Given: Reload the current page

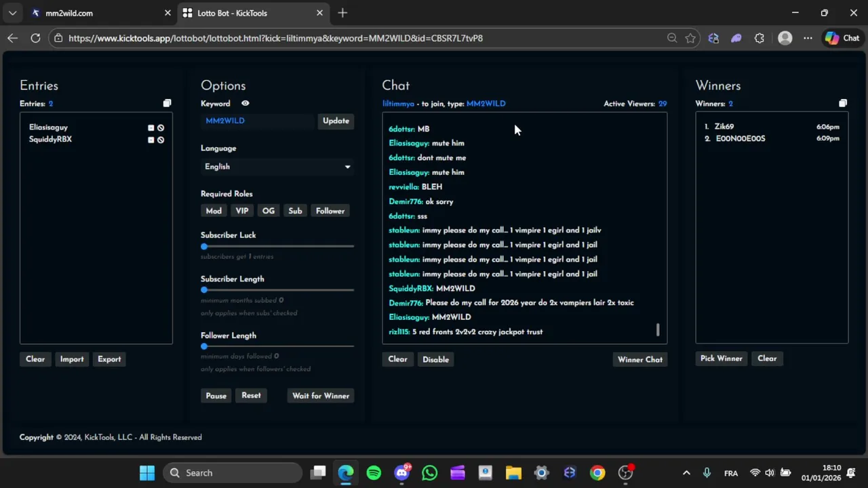Looking at the screenshot, I should pos(35,38).
